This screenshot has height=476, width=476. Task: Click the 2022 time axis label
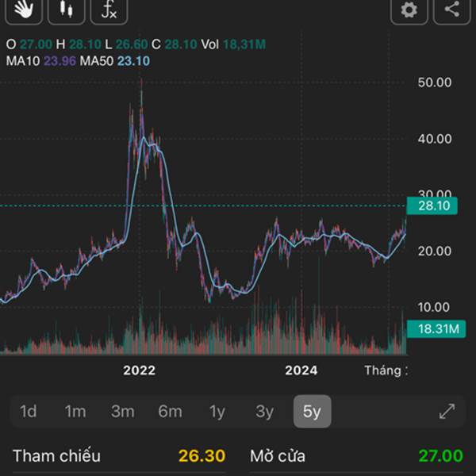point(140,370)
